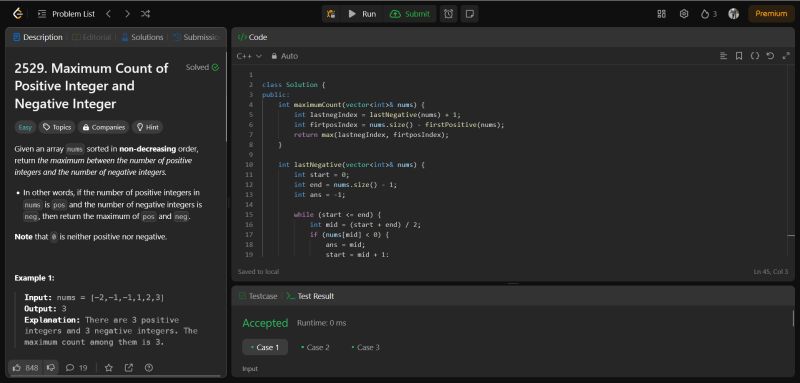
Task: Click the curly braces icon in editor toolbar
Action: pyautogui.click(x=755, y=56)
